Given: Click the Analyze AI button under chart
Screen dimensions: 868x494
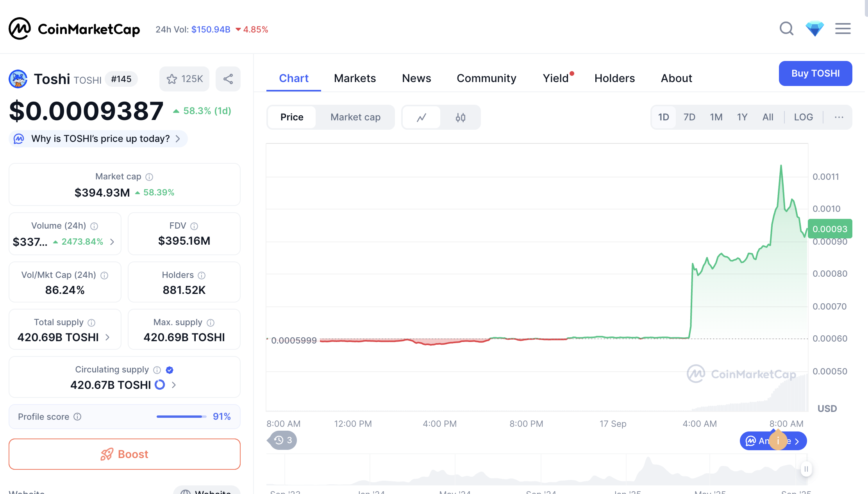Looking at the screenshot, I should pyautogui.click(x=773, y=441).
